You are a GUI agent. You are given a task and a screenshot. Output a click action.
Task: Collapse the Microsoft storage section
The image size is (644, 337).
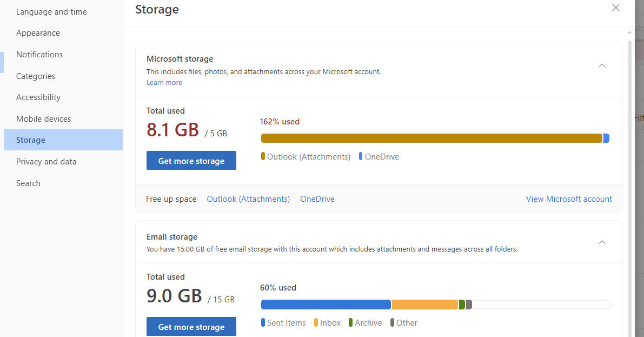[602, 66]
